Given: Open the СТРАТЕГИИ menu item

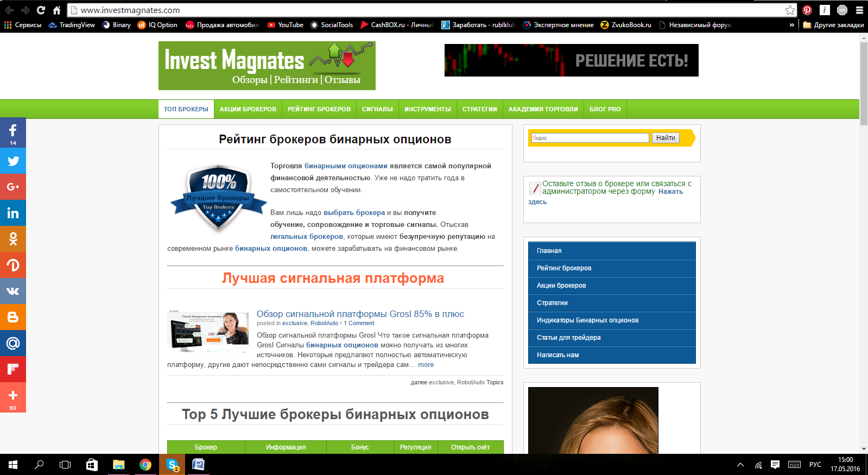Looking at the screenshot, I should [480, 109].
